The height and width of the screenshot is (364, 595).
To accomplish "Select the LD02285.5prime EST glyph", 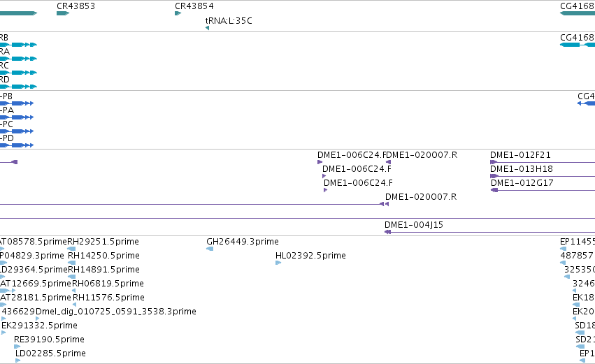I will pyautogui.click(x=18, y=361).
